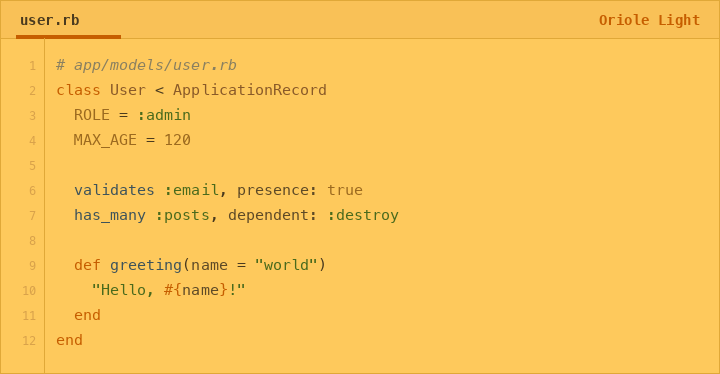
Task: Click the :destroy symbol
Action: coord(363,215)
